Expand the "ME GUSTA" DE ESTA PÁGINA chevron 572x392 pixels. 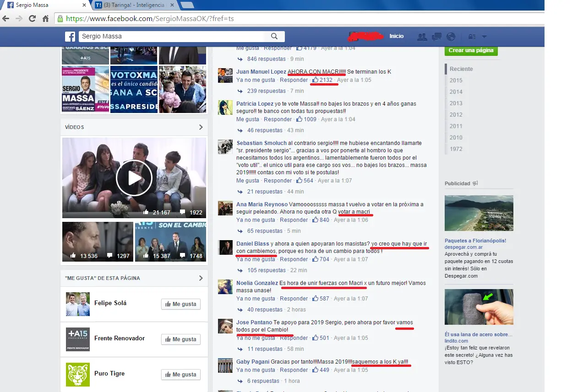coord(201,278)
